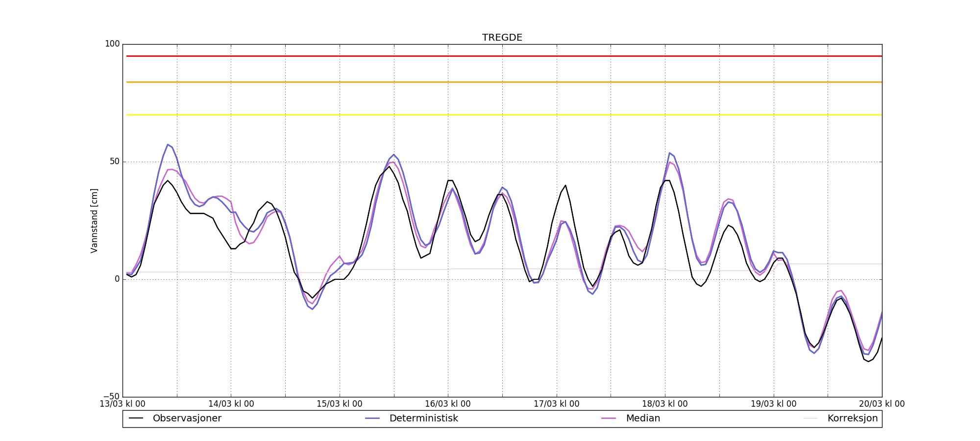Click the Vannstand [cm] y-axis label
Viewport: 980px width, 441px height.
[94, 220]
